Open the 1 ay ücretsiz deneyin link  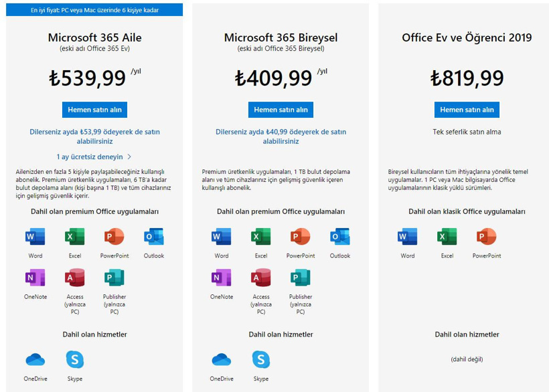(94, 156)
